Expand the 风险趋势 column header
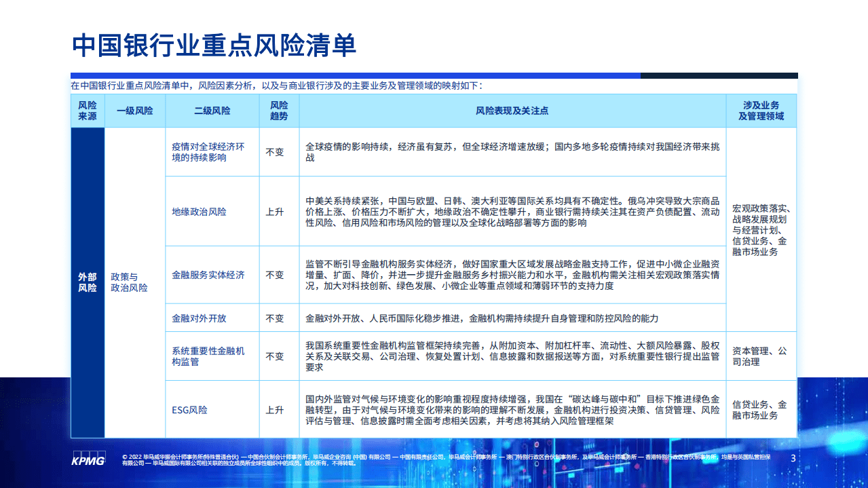Image resolution: width=868 pixels, height=488 pixels. coord(280,111)
